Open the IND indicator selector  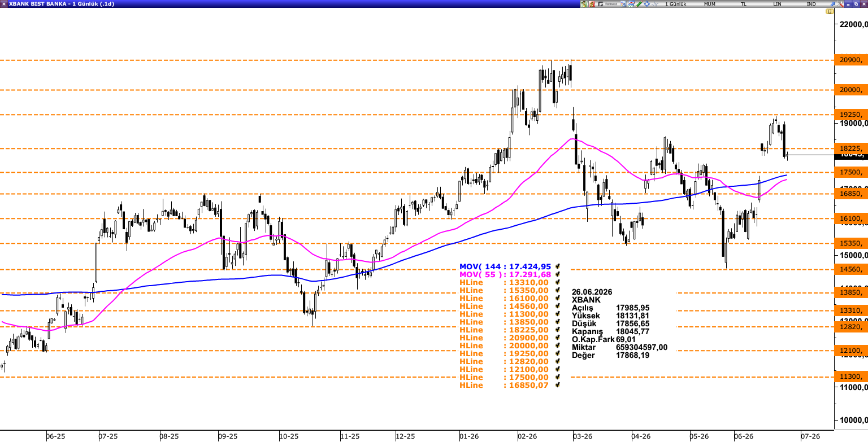click(811, 4)
